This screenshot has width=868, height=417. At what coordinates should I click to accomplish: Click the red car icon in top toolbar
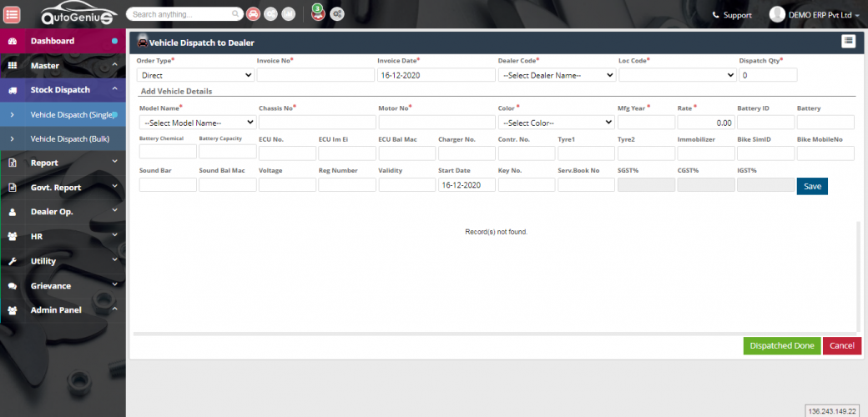[253, 14]
